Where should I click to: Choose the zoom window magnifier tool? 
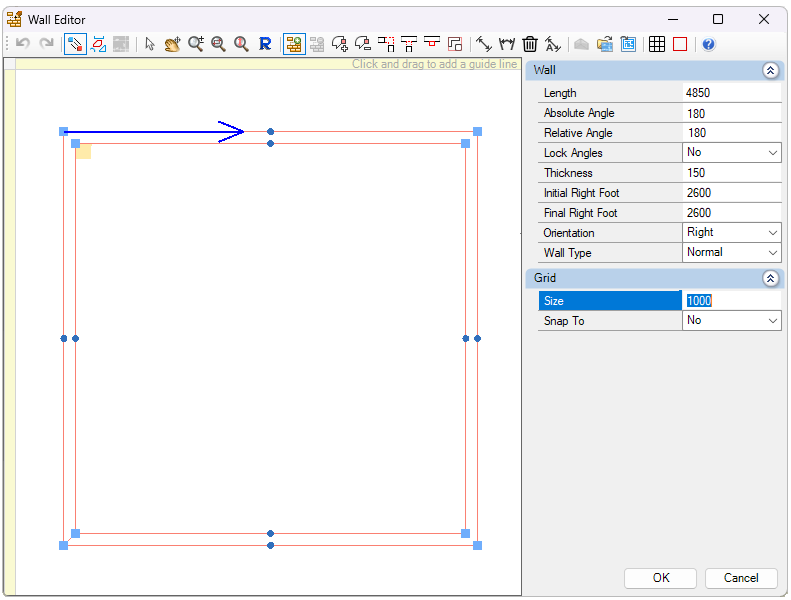point(218,44)
